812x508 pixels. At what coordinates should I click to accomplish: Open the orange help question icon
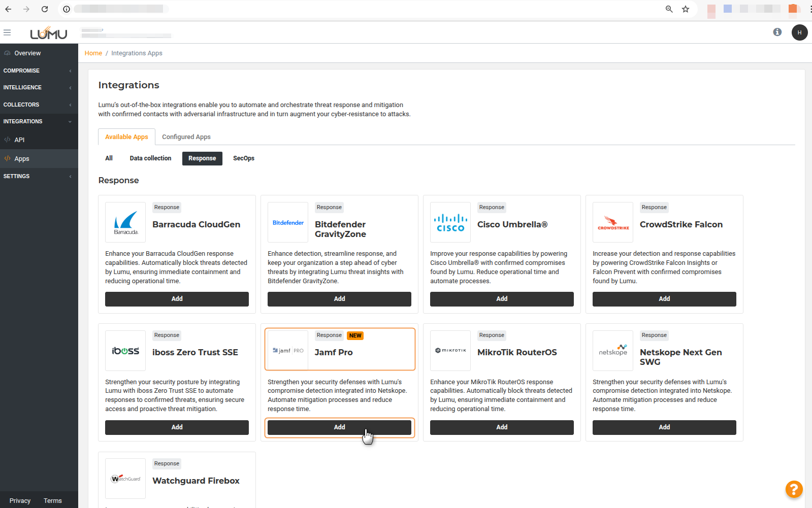point(794,489)
